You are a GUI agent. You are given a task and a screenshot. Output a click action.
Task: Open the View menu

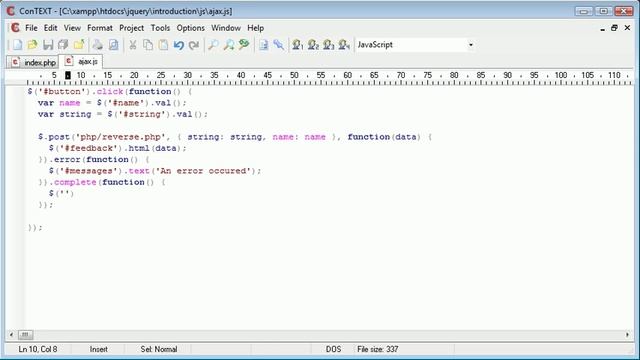coord(72,28)
